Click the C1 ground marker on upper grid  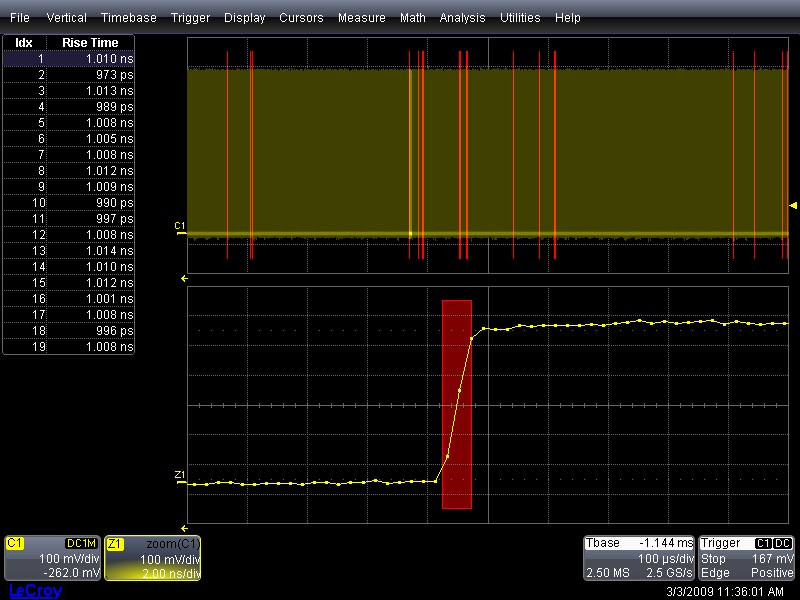coord(180,228)
